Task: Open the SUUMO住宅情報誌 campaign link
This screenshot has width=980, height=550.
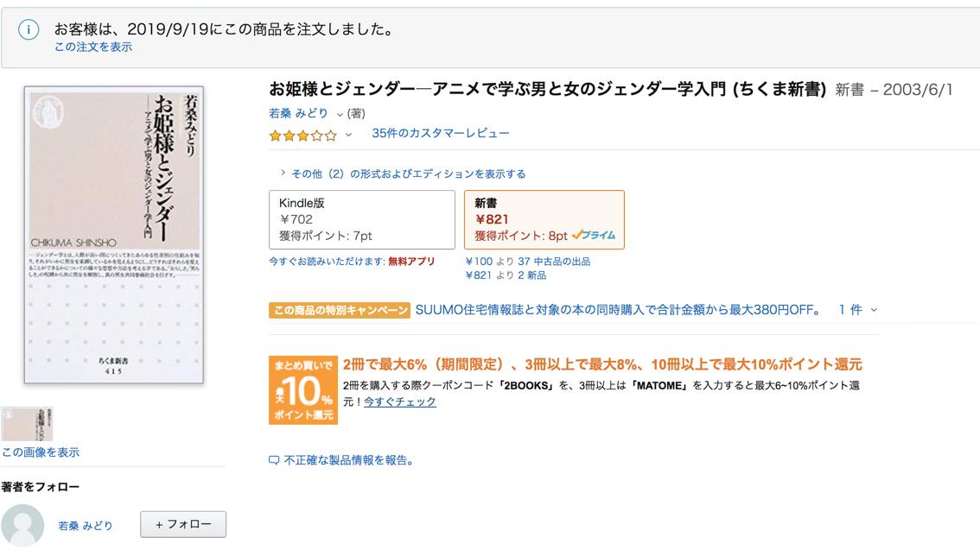Action: point(618,310)
